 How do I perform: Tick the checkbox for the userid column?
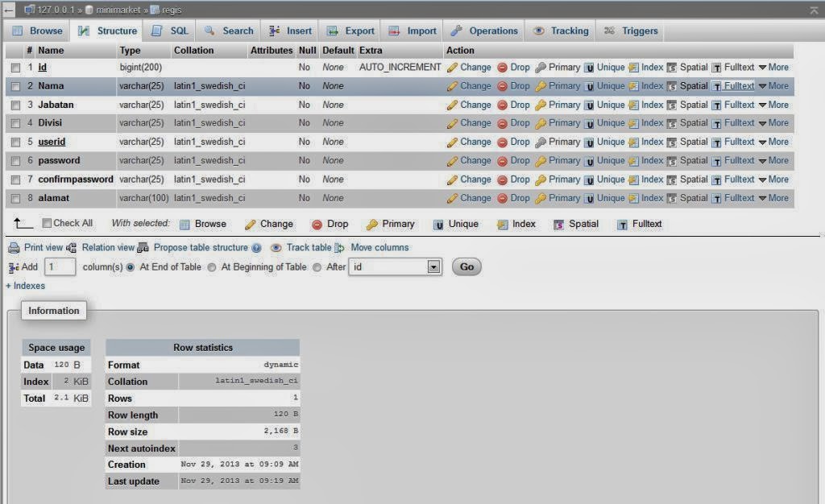[16, 143]
